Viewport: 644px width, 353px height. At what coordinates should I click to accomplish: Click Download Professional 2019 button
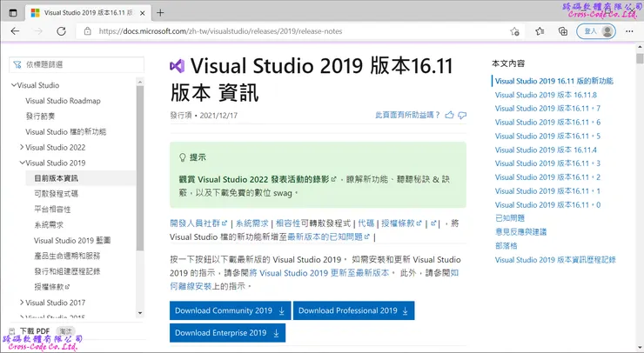pyautogui.click(x=353, y=310)
